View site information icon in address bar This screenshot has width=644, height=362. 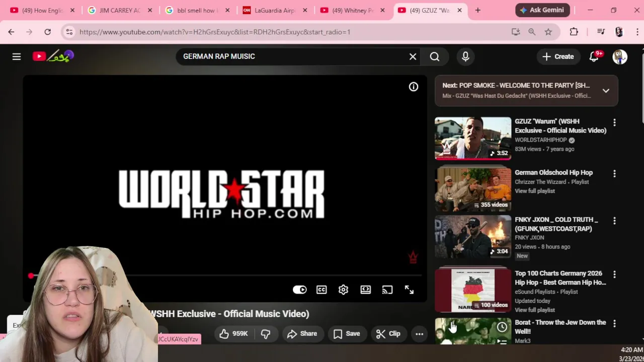[x=69, y=32]
